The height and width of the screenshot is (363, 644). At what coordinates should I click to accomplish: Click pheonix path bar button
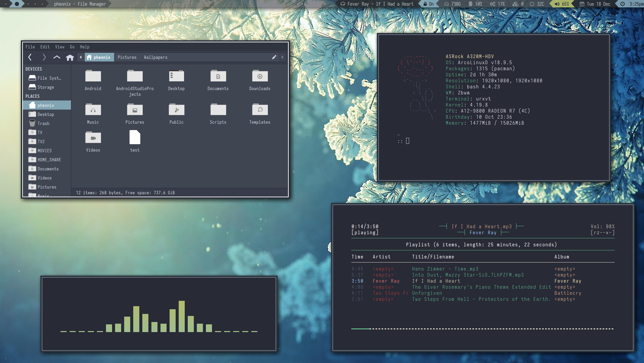click(x=99, y=57)
